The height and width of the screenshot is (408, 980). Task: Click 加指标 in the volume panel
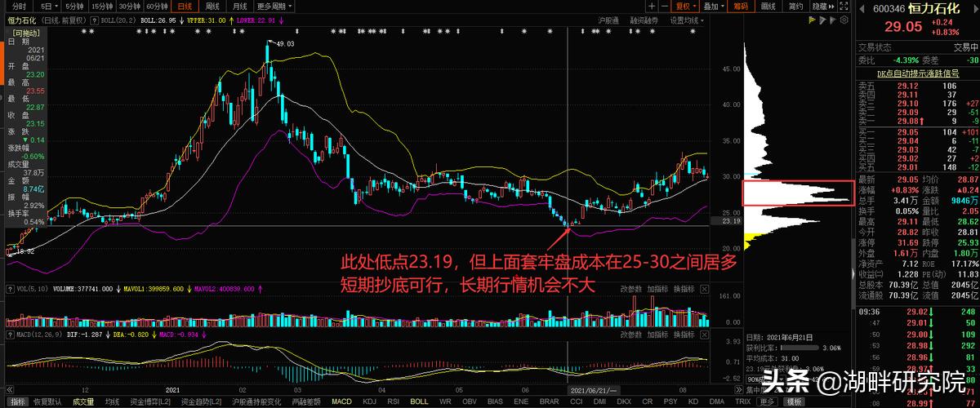click(x=658, y=288)
